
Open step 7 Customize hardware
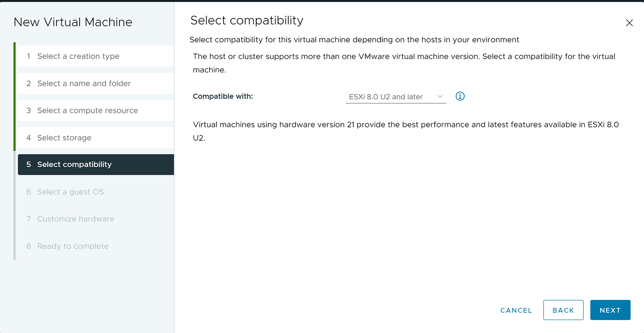(x=75, y=219)
